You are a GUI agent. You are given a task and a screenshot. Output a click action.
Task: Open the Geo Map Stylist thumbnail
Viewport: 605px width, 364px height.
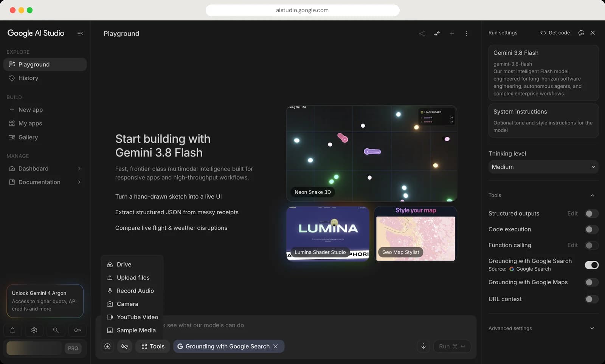tap(416, 234)
